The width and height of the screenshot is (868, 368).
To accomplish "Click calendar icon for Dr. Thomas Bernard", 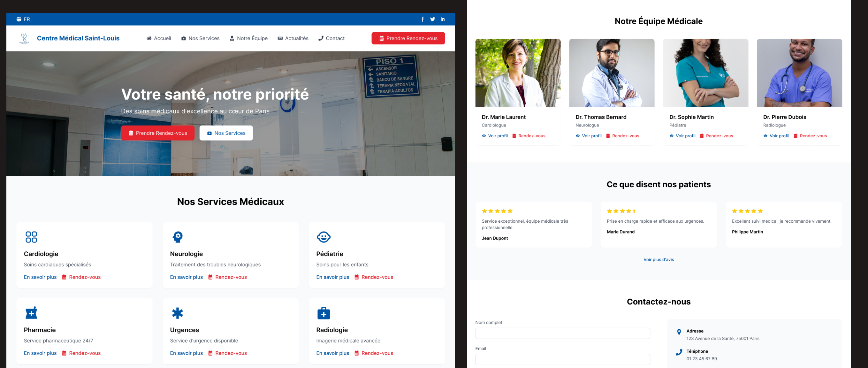I will (608, 136).
